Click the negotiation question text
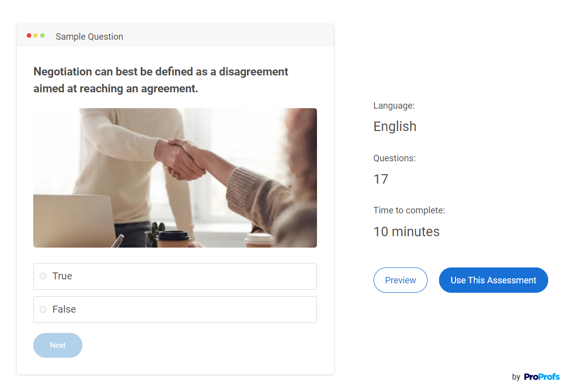This screenshot has width=570, height=392. (161, 80)
